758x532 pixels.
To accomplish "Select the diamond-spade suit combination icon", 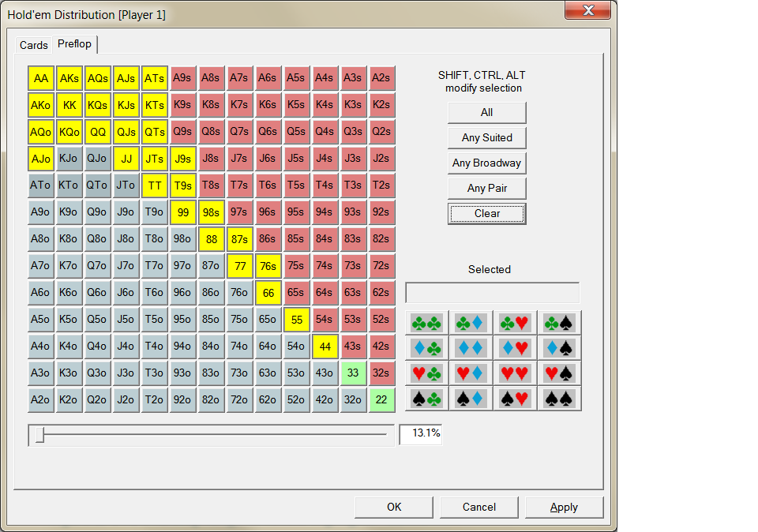I will [559, 348].
